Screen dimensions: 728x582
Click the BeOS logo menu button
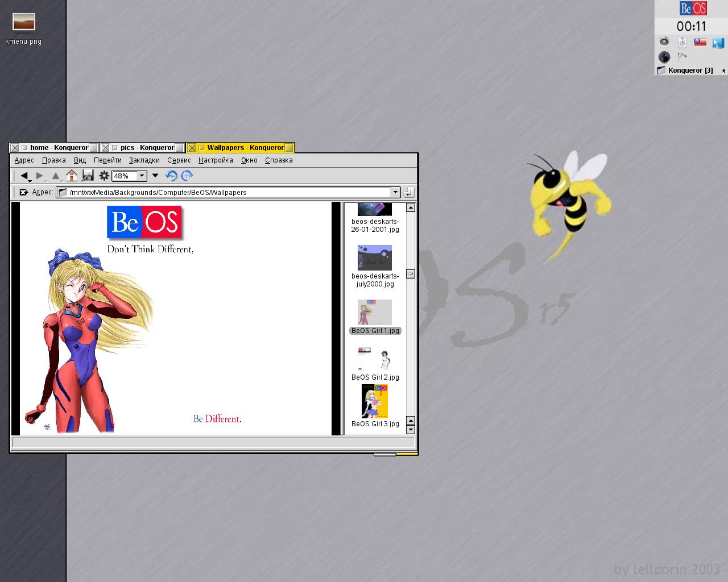pos(693,9)
